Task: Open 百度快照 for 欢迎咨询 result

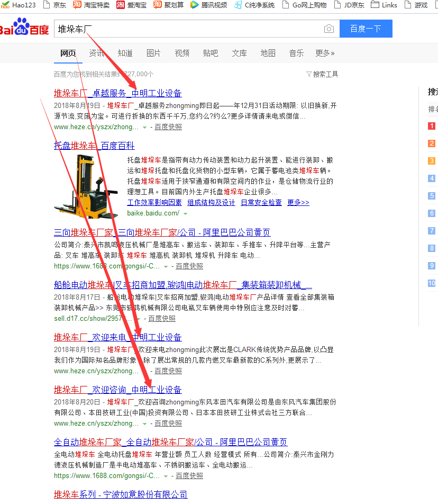Action: (168, 424)
